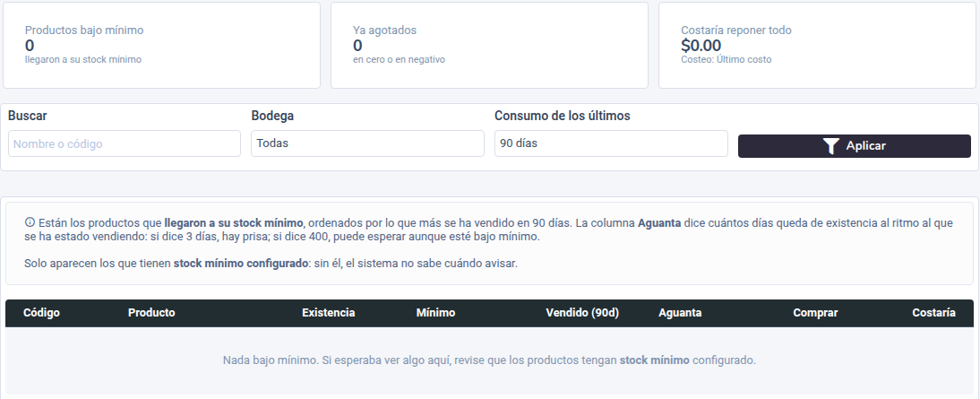Viewport: 980px width, 399px height.
Task: Select the Ya agotados card
Action: coord(489,45)
